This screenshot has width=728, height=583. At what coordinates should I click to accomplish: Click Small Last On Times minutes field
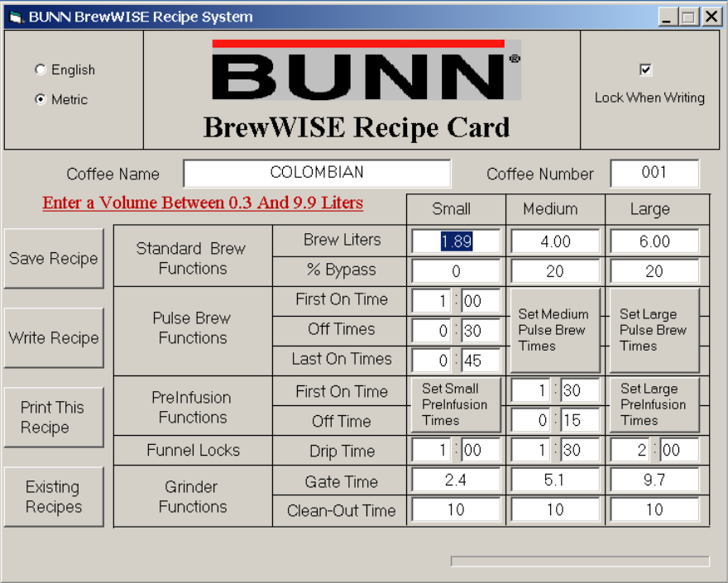431,361
